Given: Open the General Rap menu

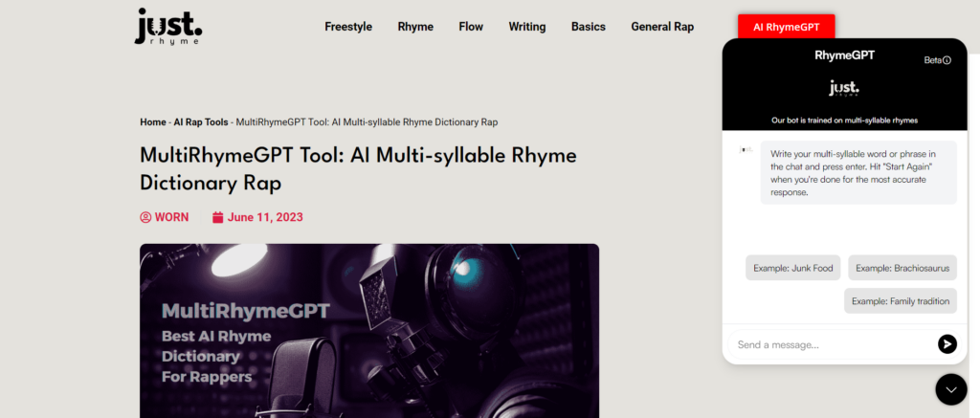Looking at the screenshot, I should point(662,27).
